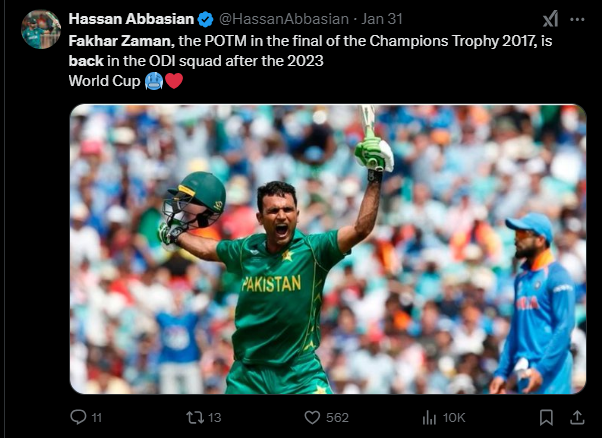Like the post with heart icon
Viewport: 602px width, 438px height.
click(312, 417)
